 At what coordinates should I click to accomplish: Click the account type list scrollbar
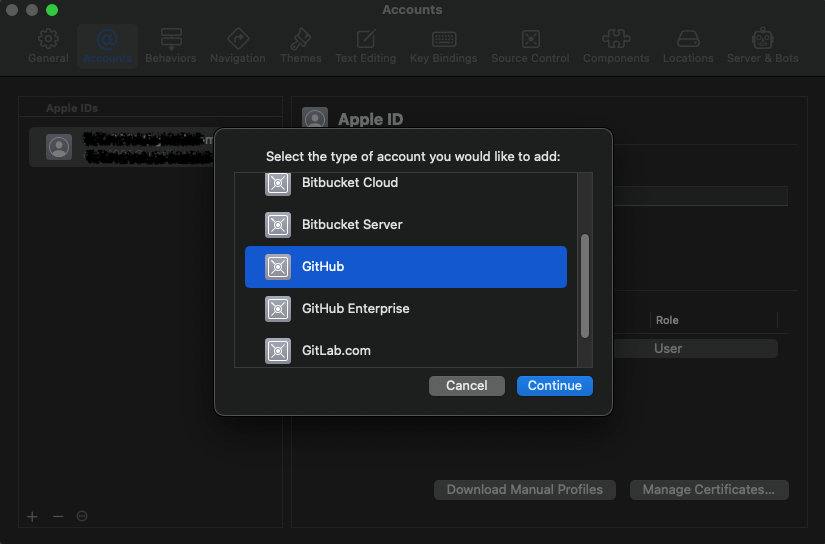pos(585,286)
